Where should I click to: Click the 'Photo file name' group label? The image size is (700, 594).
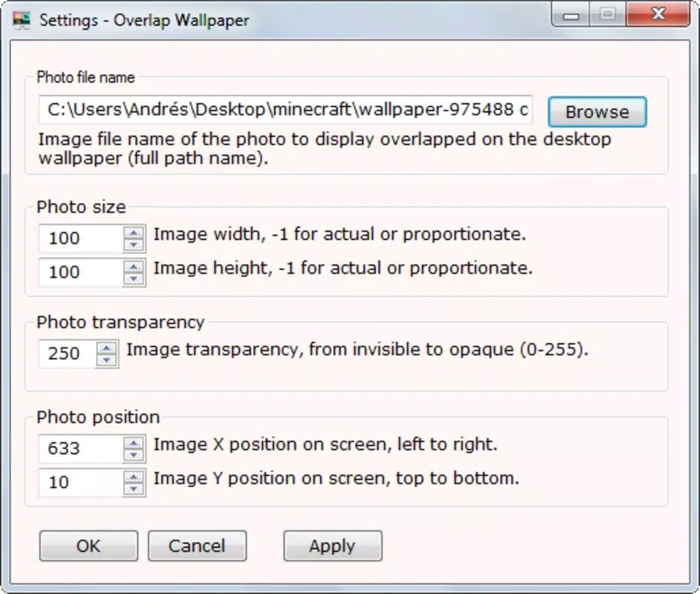tap(85, 77)
